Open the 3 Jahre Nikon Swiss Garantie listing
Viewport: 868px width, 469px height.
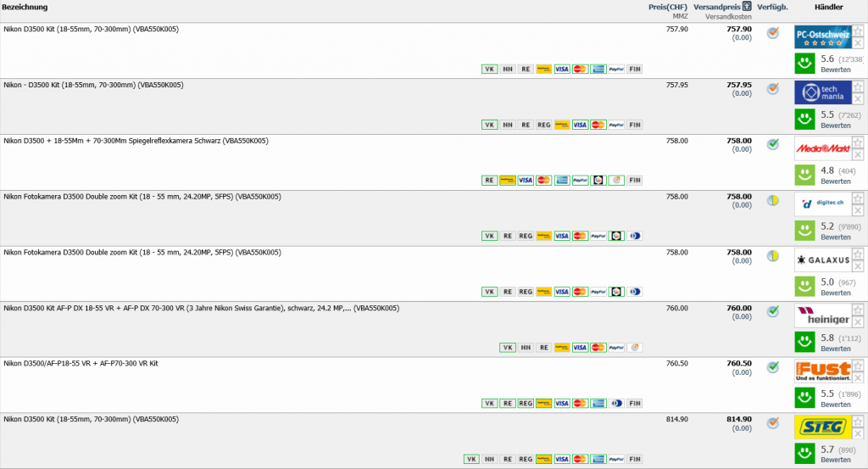click(x=201, y=309)
